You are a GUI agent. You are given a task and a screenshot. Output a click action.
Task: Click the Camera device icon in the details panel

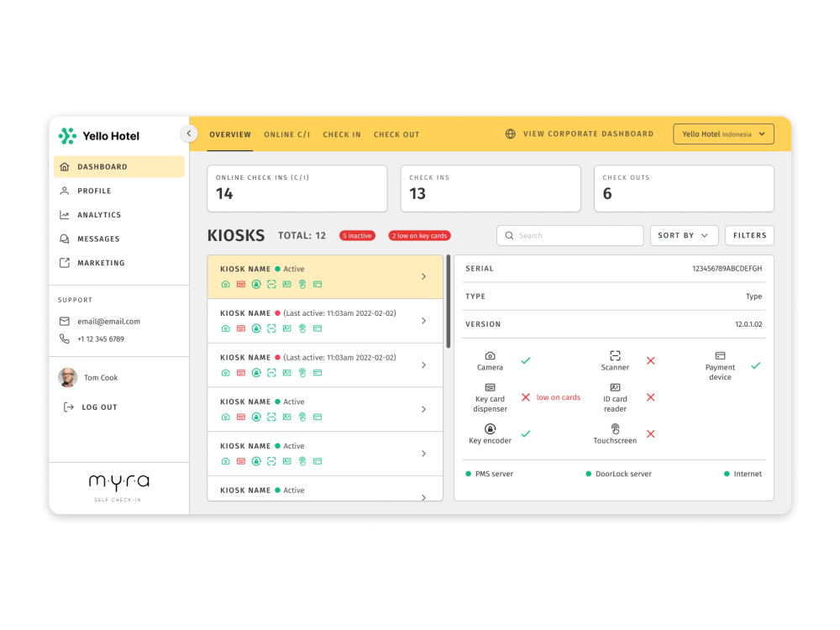490,357
